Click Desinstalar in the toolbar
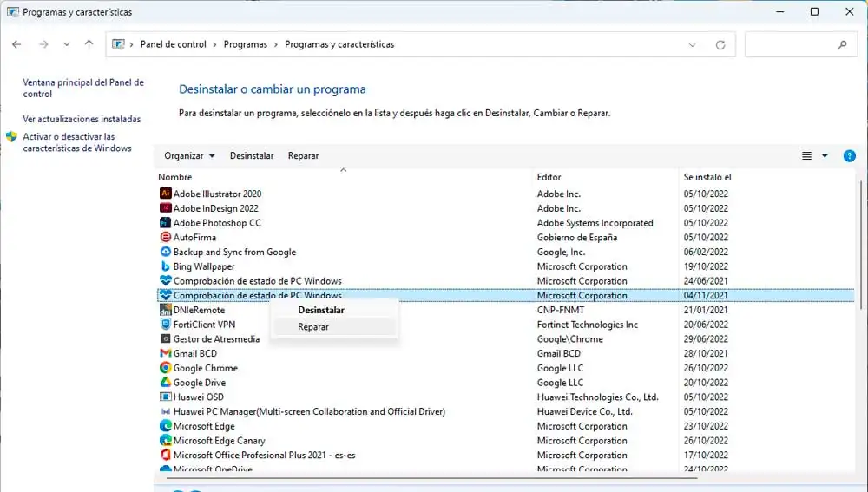Screen dimensions: 868x492 252,156
